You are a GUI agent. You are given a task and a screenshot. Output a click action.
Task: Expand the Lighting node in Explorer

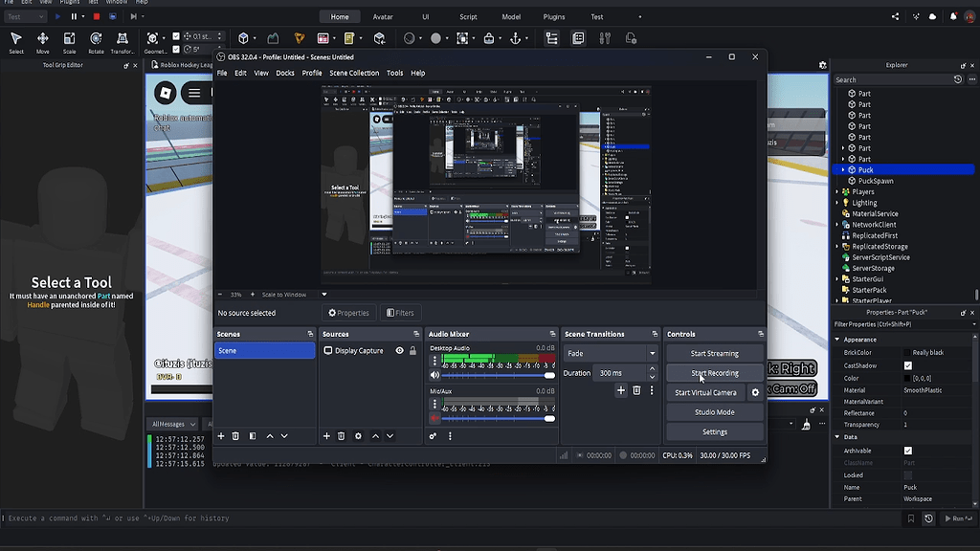coord(837,203)
